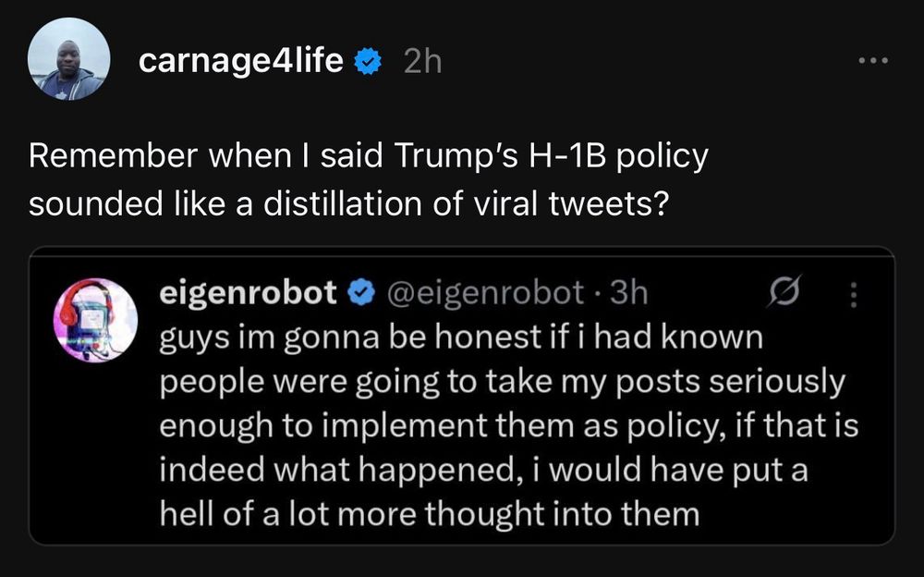This screenshot has height=577, width=924.
Task: Click carnage4life's blue verified badge
Action: point(368,60)
